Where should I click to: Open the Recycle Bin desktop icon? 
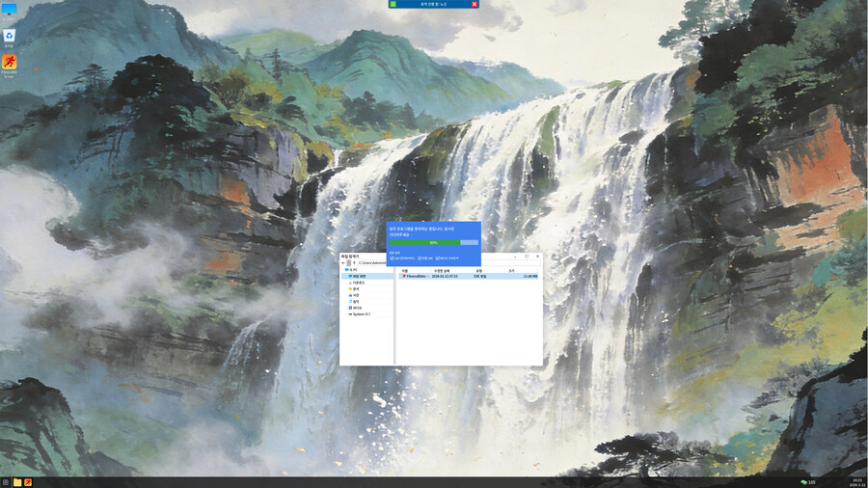10,37
